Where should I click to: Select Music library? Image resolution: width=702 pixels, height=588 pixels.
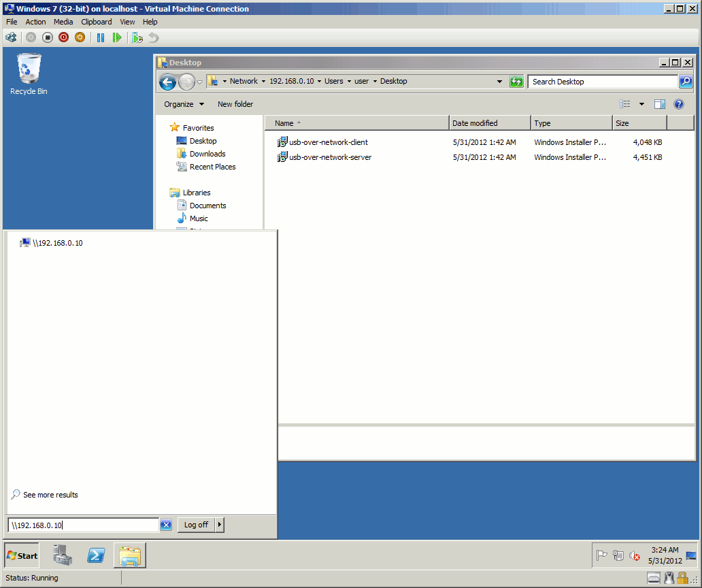(199, 218)
